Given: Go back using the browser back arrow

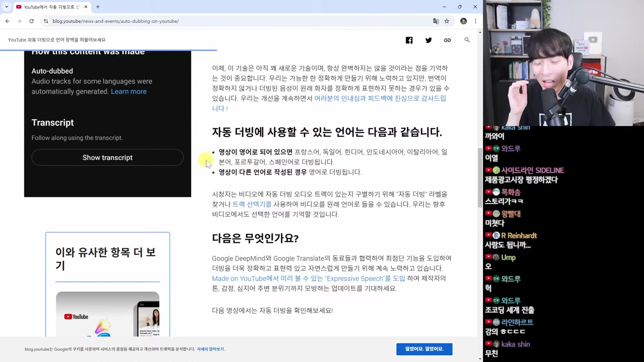Looking at the screenshot, I should (7, 21).
